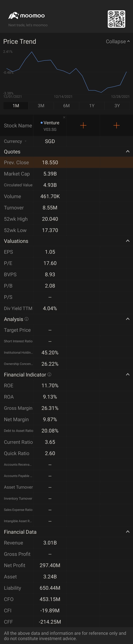The width and height of the screenshot is (133, 644).
Task: Click the peak point on price chart
Action: 32,52
